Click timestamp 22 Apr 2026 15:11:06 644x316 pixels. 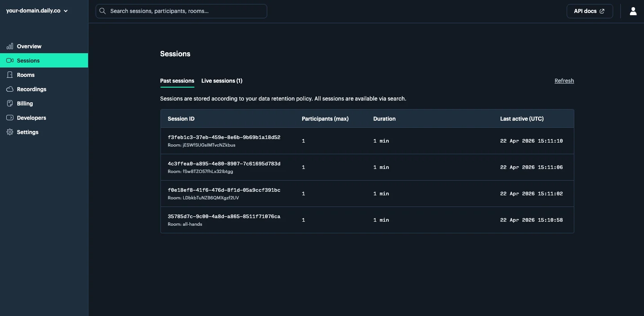[x=531, y=168]
